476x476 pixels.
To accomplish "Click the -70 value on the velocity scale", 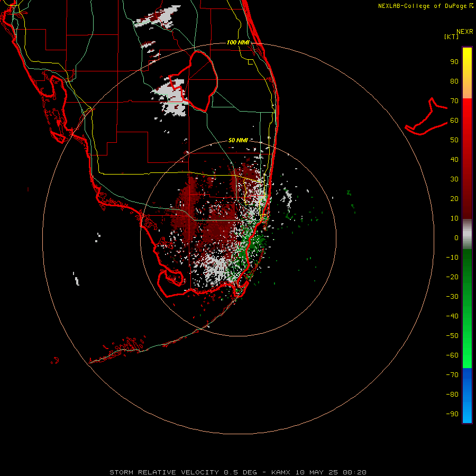I will (452, 375).
